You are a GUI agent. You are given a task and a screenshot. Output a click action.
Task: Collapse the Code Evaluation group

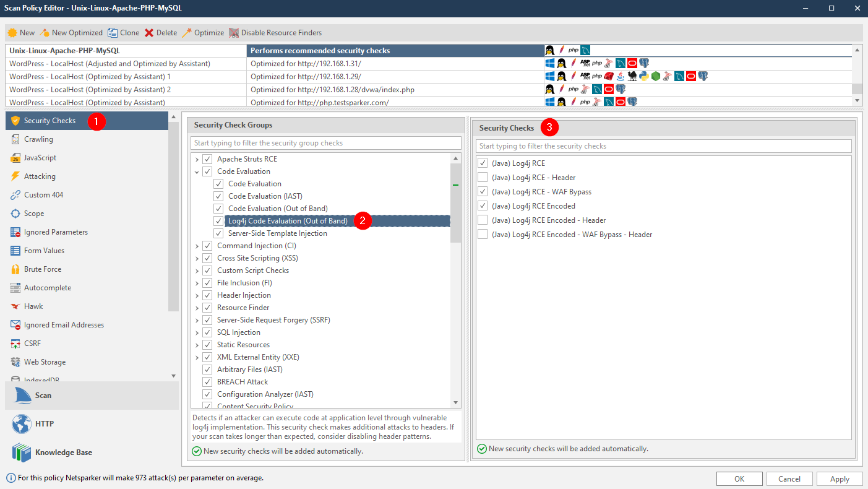[x=197, y=171]
